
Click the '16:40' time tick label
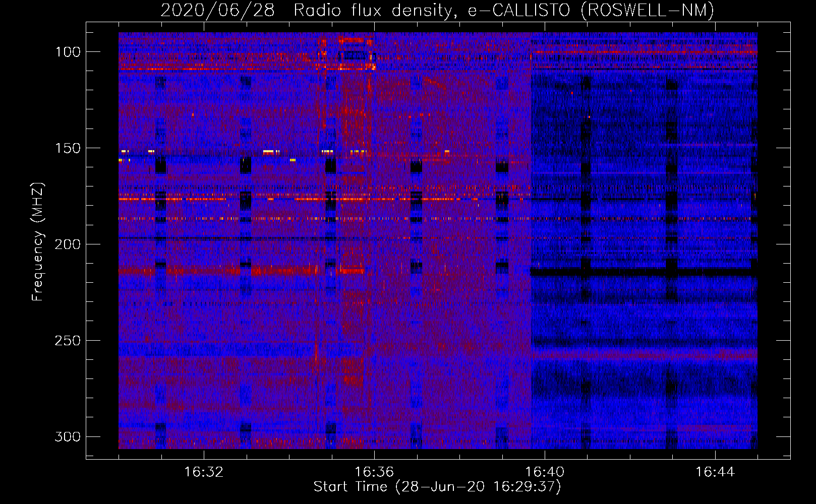[x=545, y=472]
